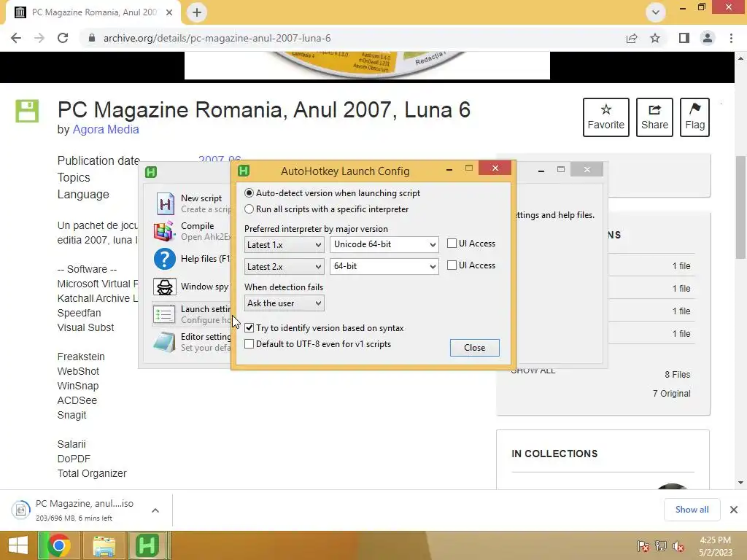Click the address bar URL

(217, 38)
